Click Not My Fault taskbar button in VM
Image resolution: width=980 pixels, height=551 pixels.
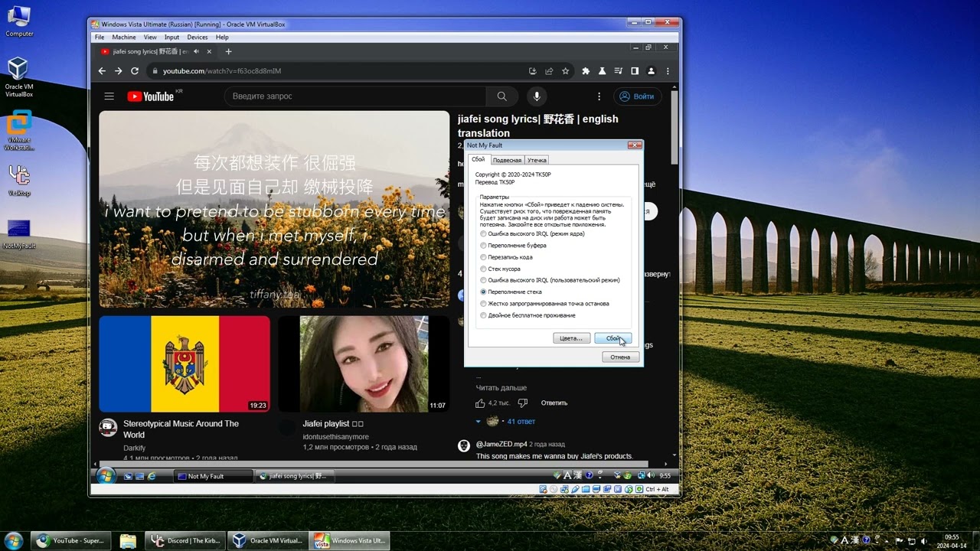click(x=213, y=476)
